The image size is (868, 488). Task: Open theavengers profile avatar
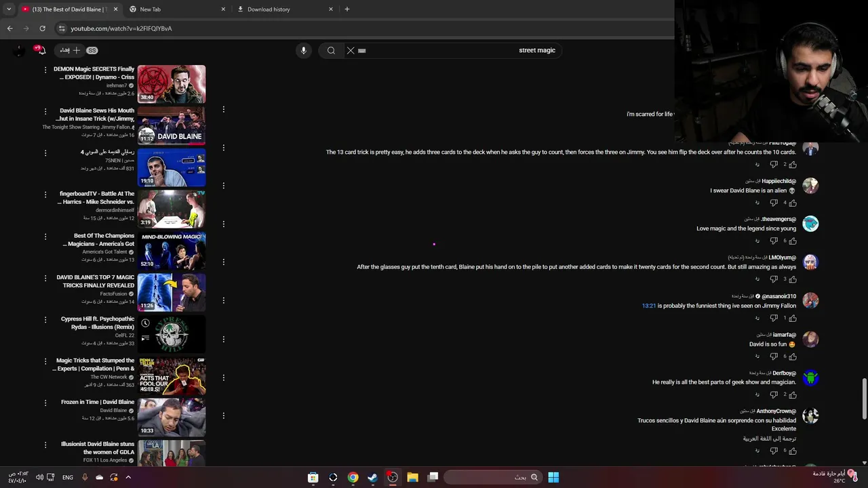coord(810,224)
